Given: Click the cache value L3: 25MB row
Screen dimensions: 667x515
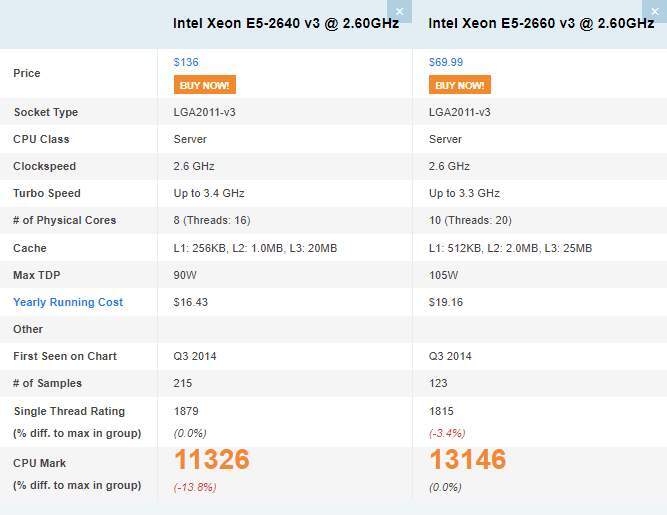Looking at the screenshot, I should point(510,248).
